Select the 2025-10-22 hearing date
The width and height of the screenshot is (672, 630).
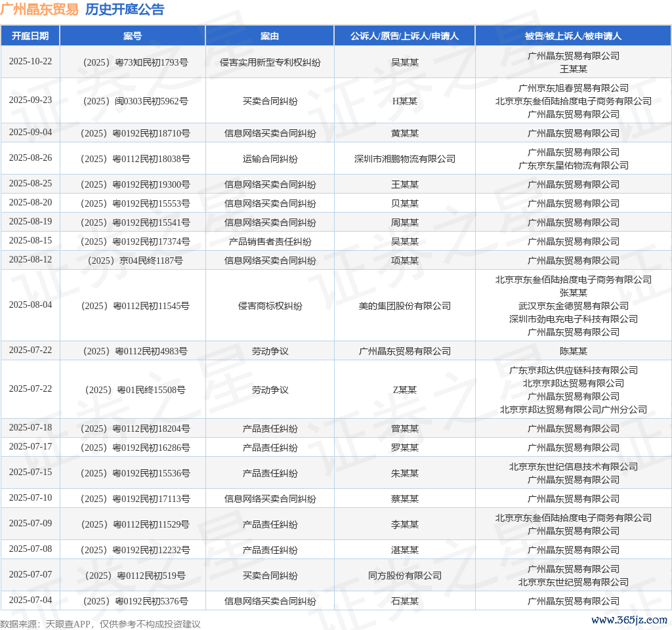(30, 61)
